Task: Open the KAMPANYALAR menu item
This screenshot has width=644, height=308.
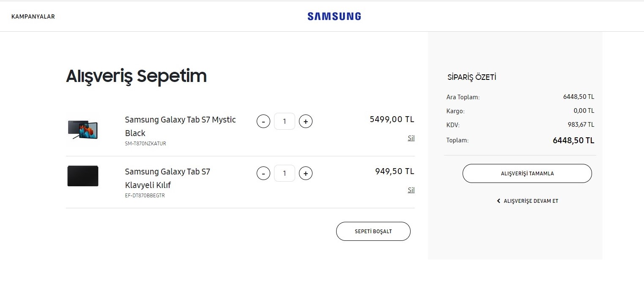Action: pyautogui.click(x=33, y=17)
